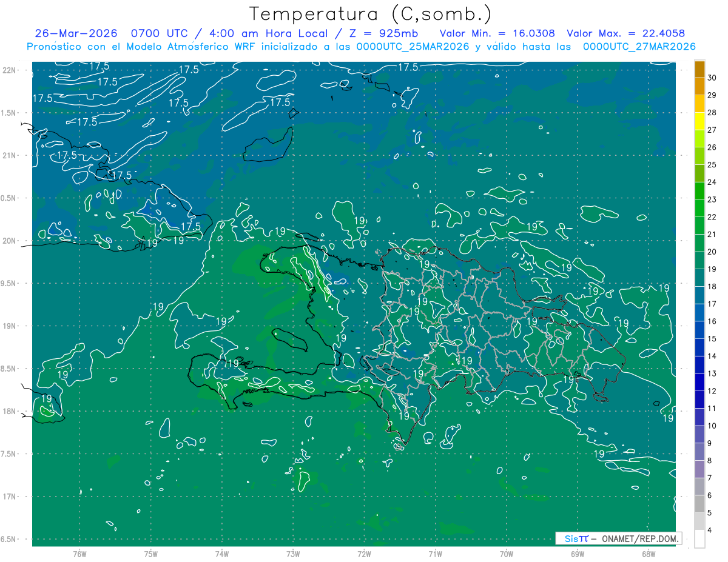Click the 68W longitude axis label
This screenshot has width=728, height=562.
tap(648, 554)
